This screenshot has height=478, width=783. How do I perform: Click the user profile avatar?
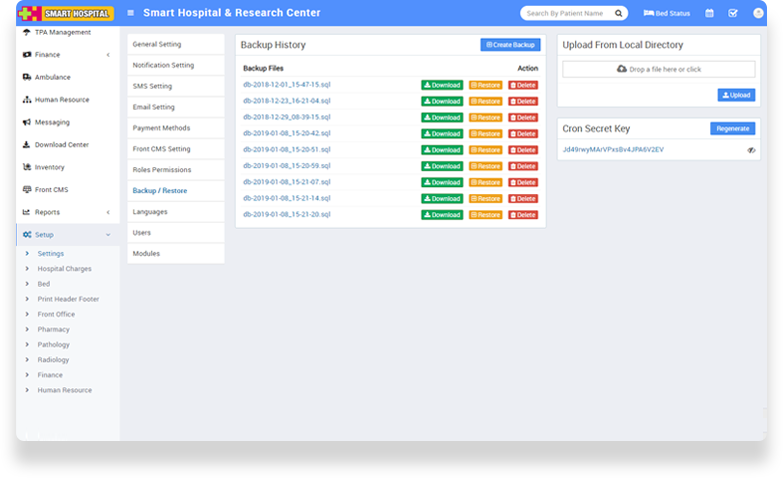point(757,13)
